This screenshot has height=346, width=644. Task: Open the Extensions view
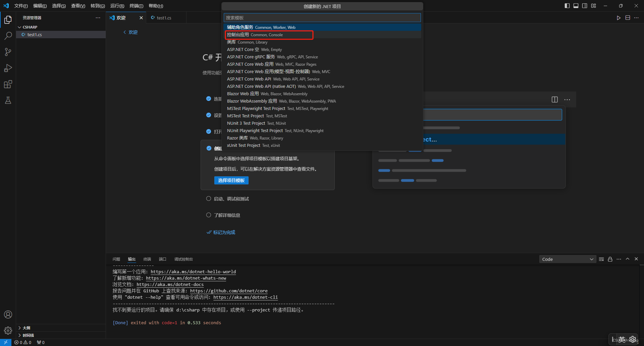point(8,84)
